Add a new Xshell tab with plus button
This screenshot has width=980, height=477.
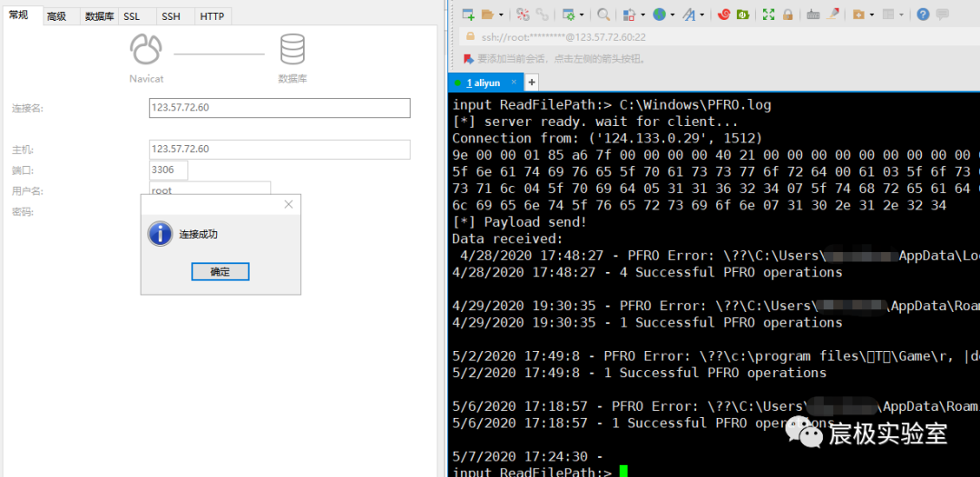(x=531, y=82)
